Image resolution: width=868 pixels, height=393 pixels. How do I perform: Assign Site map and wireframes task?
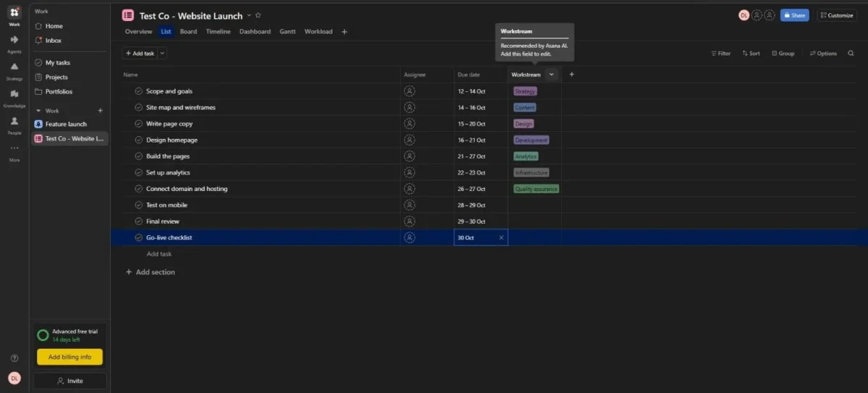click(x=409, y=107)
